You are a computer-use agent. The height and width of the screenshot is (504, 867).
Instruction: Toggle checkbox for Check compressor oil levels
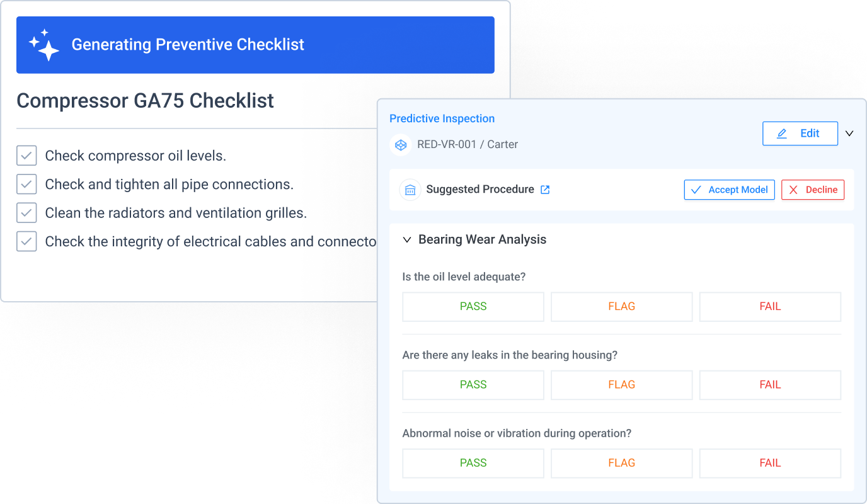tap(26, 156)
